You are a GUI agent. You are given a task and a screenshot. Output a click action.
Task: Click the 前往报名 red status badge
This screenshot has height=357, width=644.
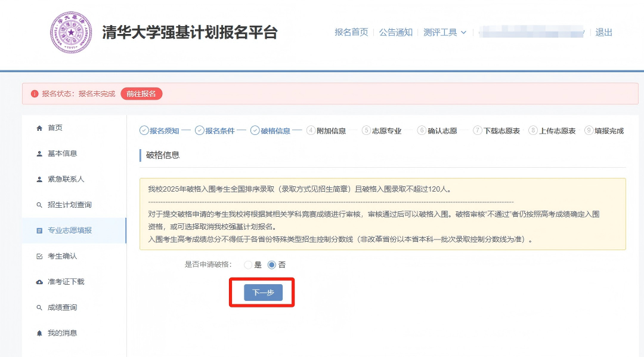tap(141, 94)
